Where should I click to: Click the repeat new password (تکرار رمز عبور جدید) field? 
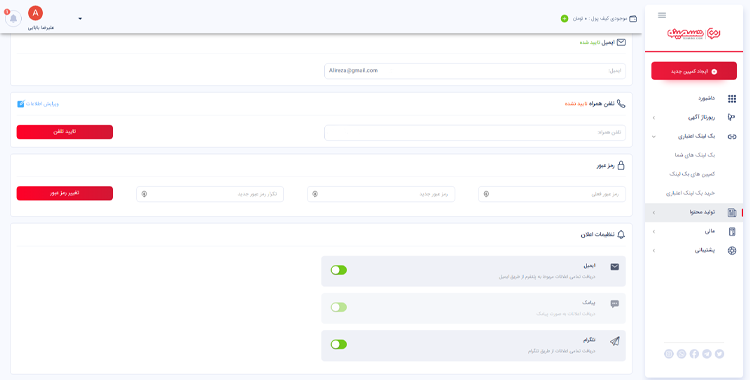[210, 194]
